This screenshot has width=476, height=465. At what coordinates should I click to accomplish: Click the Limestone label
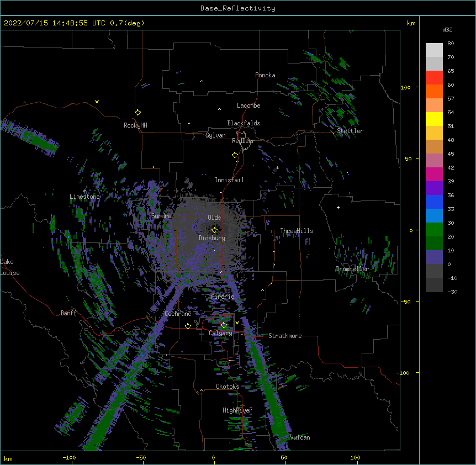pos(84,197)
